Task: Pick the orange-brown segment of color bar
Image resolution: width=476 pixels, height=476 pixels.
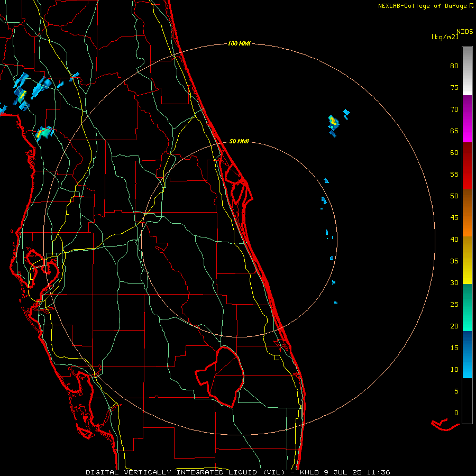Action: (x=467, y=213)
